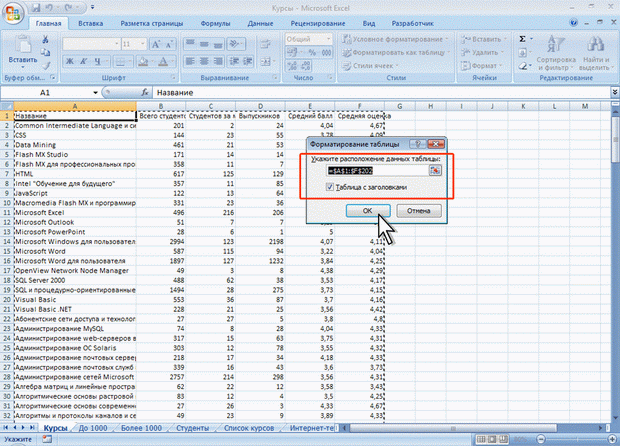Click the decrease indent icon

click(x=234, y=61)
